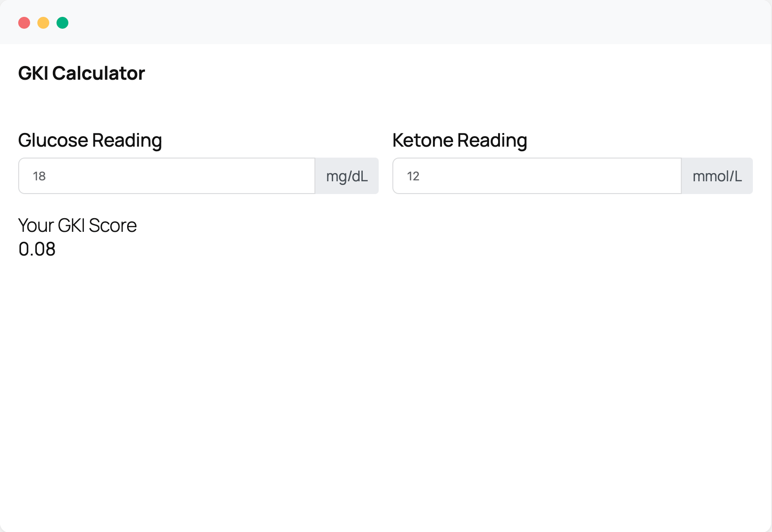772x532 pixels.
Task: Focus the Glucose Reading input field
Action: click(167, 176)
